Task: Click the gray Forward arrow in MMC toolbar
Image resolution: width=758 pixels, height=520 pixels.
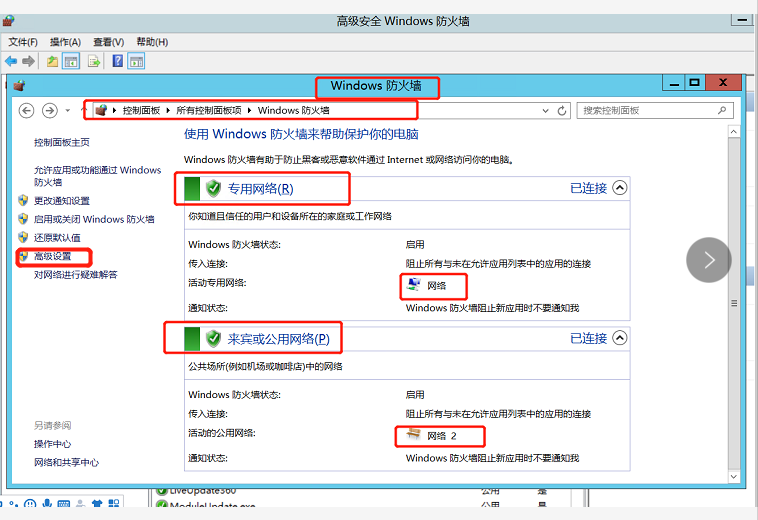Action: (29, 61)
